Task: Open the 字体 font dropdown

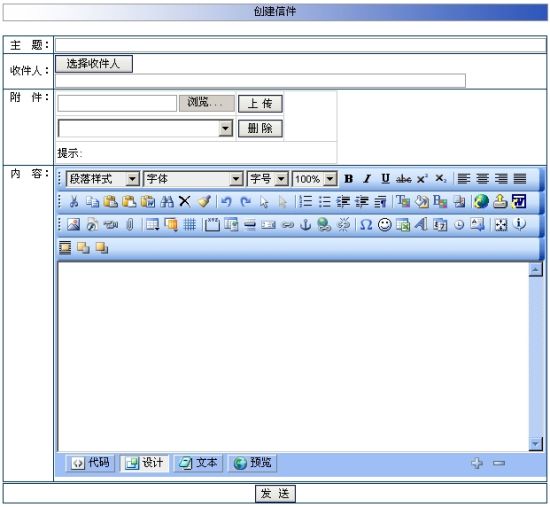Action: coord(193,179)
